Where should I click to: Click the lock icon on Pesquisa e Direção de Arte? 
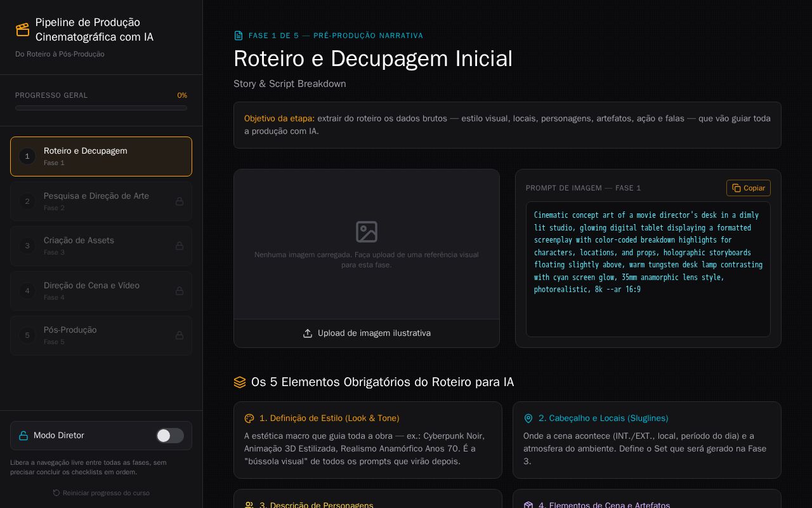tap(180, 201)
